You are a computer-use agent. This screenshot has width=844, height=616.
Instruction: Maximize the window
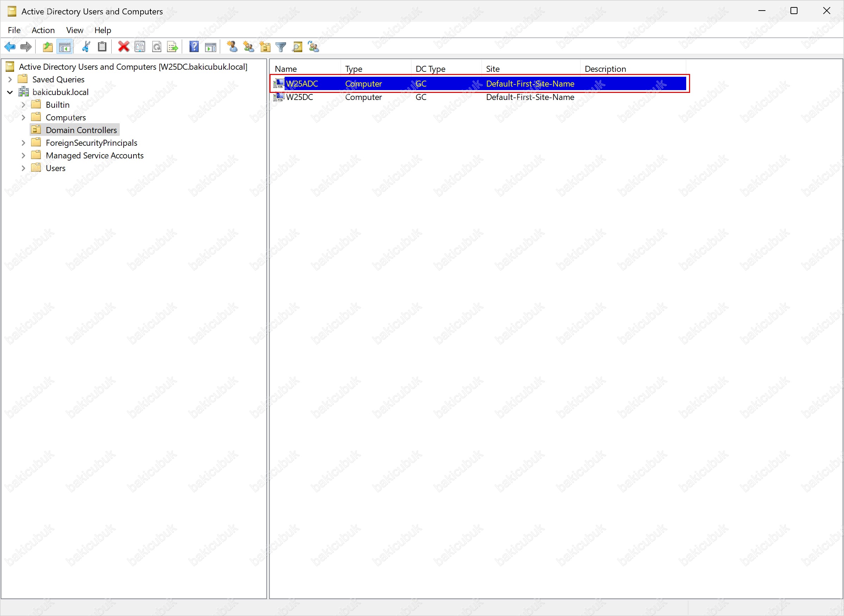[794, 11]
